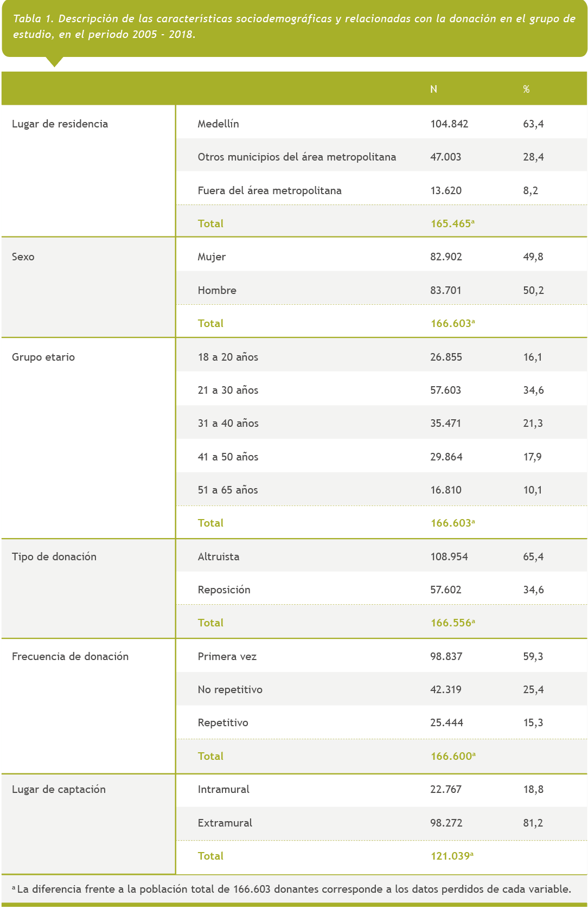Click the Grupo etario category label
This screenshot has height=909, width=588.
tap(43, 357)
